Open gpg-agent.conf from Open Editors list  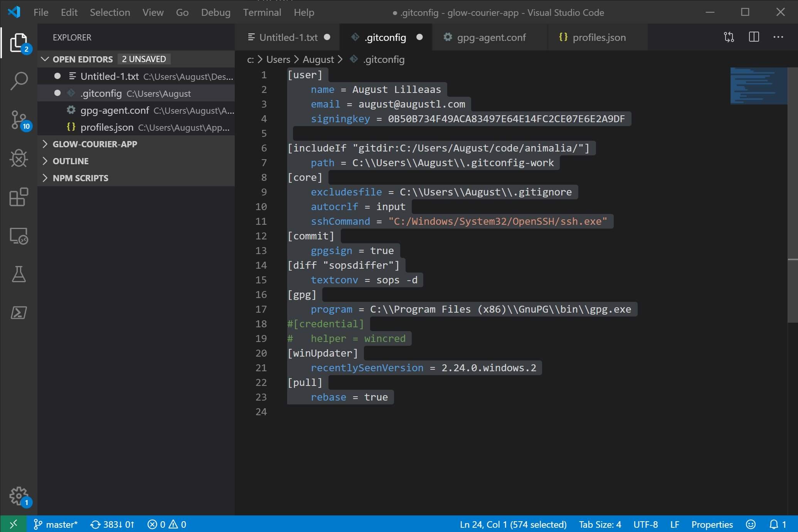[x=136, y=110]
